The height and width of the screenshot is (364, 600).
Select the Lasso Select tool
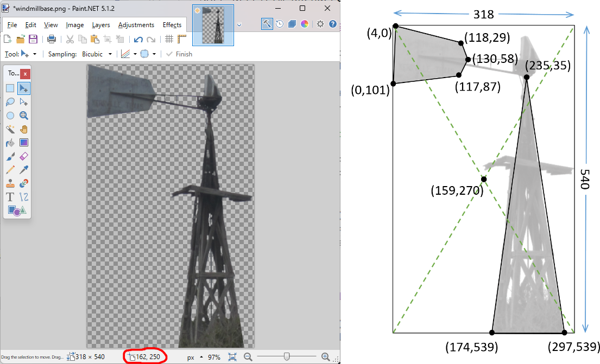click(10, 101)
